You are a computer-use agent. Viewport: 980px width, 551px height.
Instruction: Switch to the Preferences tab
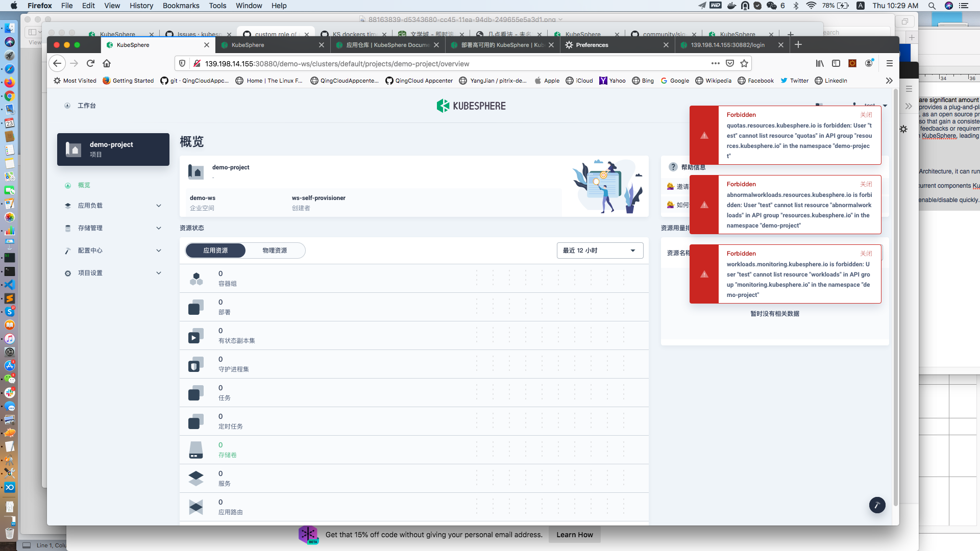(617, 45)
